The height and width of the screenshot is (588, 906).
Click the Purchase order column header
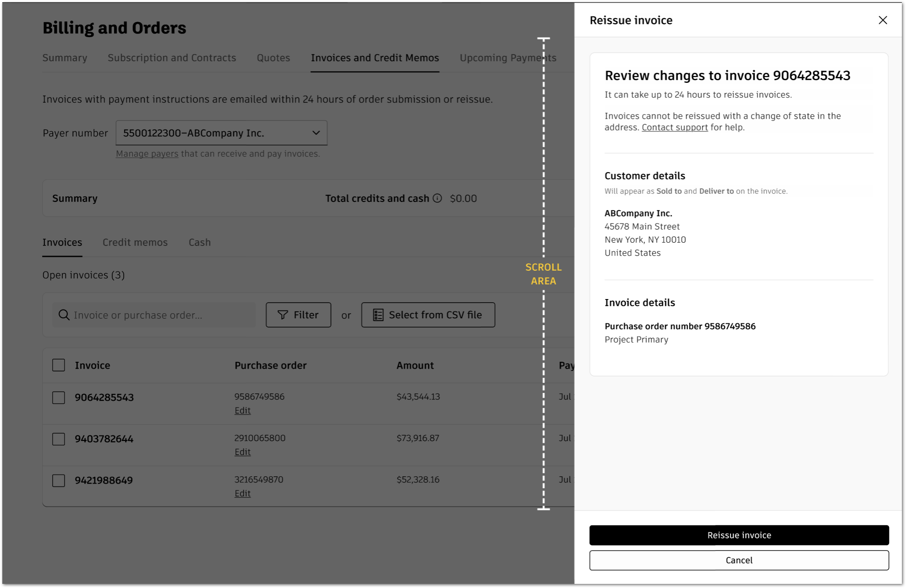pyautogui.click(x=271, y=365)
